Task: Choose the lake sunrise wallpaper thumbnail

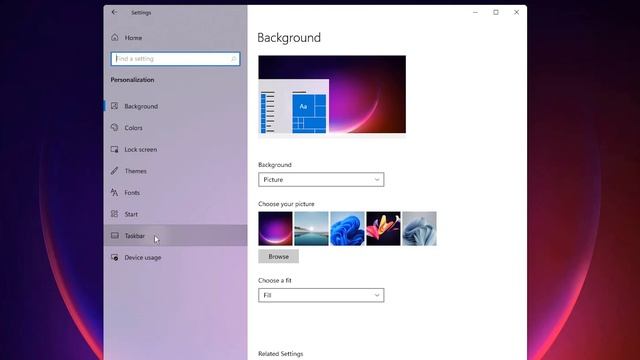Action: [311, 229]
